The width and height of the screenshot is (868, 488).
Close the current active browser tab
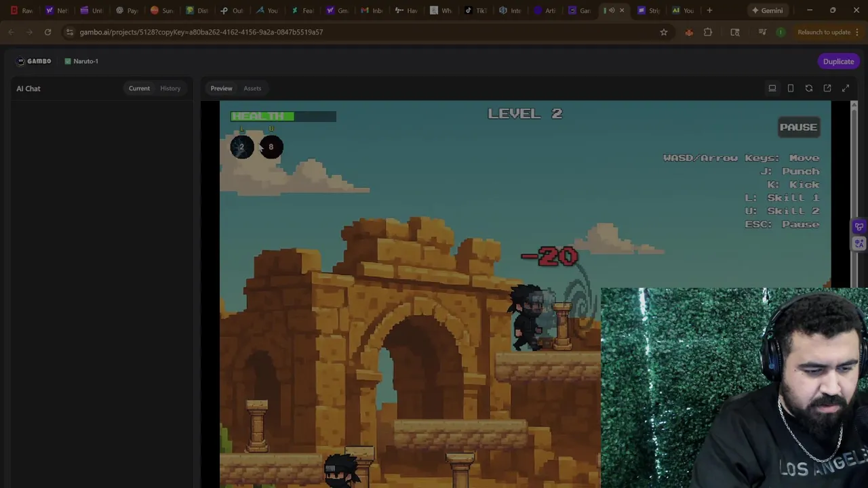coord(622,10)
